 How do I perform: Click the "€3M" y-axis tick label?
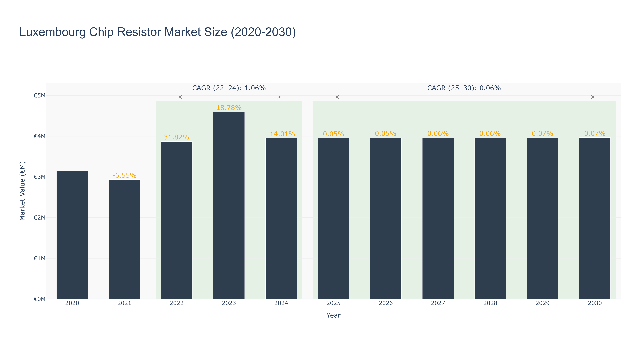pyautogui.click(x=39, y=177)
